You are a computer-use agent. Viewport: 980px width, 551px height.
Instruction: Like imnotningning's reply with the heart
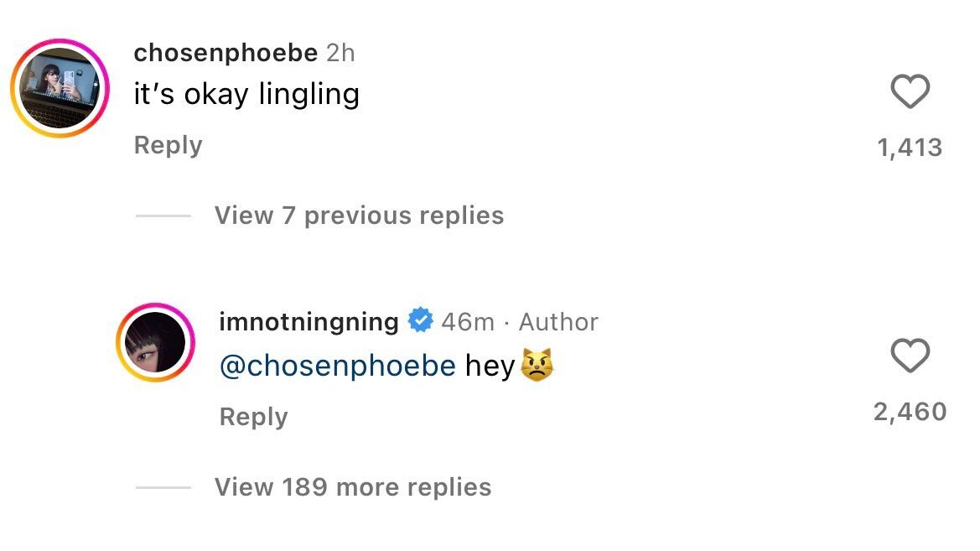[x=910, y=356]
